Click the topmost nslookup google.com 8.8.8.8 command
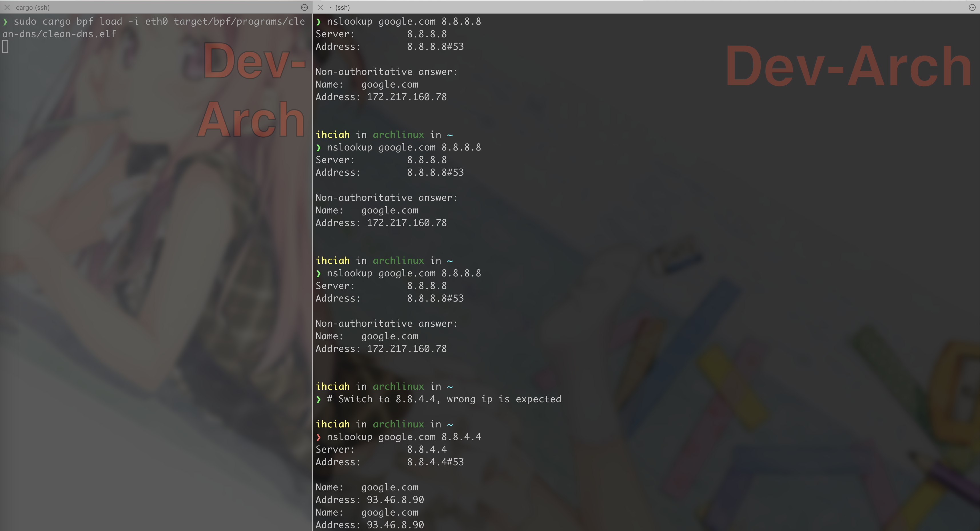The height and width of the screenshot is (531, 980). coord(404,22)
